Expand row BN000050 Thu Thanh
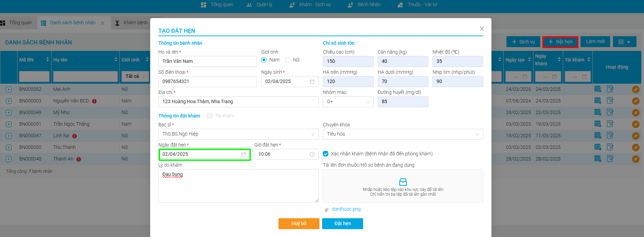Image resolution: width=644 pixels, height=237 pixels. click(x=9, y=148)
